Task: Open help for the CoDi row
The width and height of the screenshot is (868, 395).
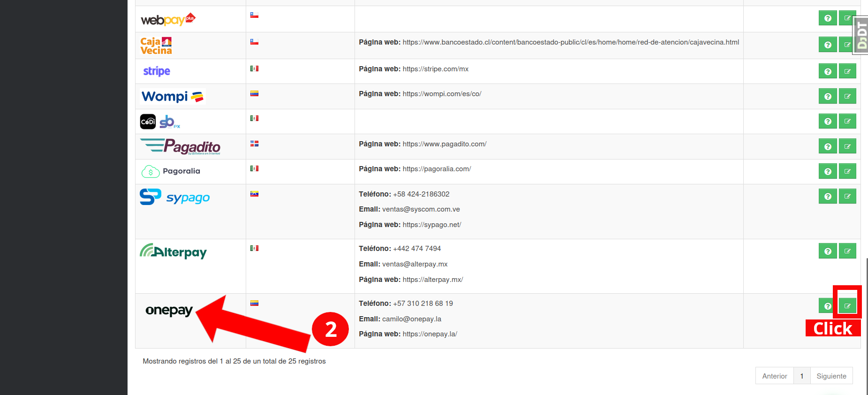Action: point(828,121)
